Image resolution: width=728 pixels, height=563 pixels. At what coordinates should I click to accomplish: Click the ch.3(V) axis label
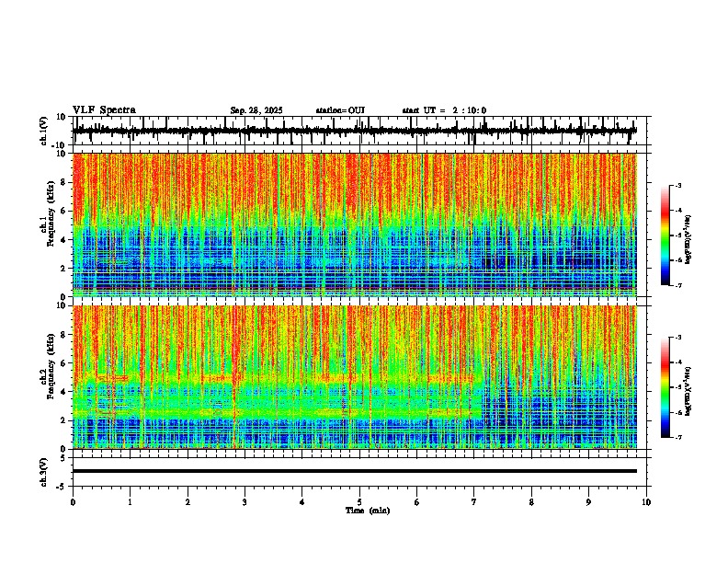click(x=43, y=473)
